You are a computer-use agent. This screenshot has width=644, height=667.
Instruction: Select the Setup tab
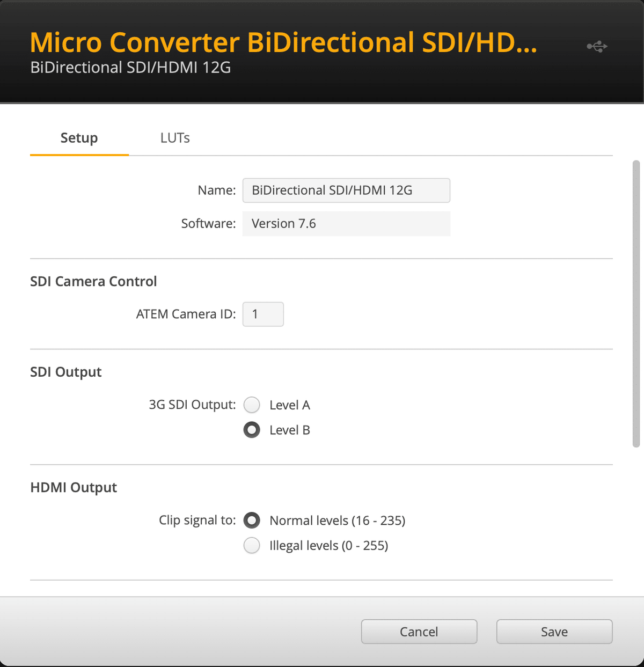79,138
